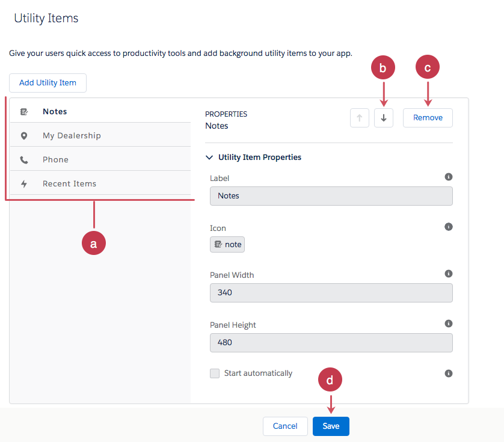The height and width of the screenshot is (442, 504).
Task: Move Notes item up with arrow button
Action: (360, 118)
